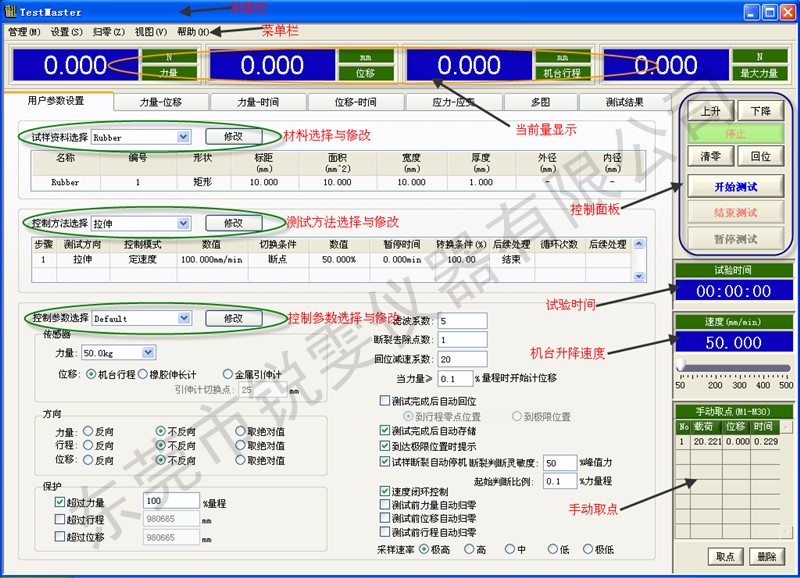Enable the 超过行程 protection checkbox

[61, 519]
